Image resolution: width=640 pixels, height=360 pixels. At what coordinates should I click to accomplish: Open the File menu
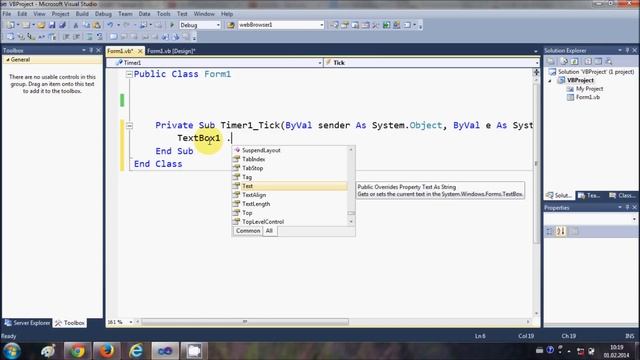(7, 14)
